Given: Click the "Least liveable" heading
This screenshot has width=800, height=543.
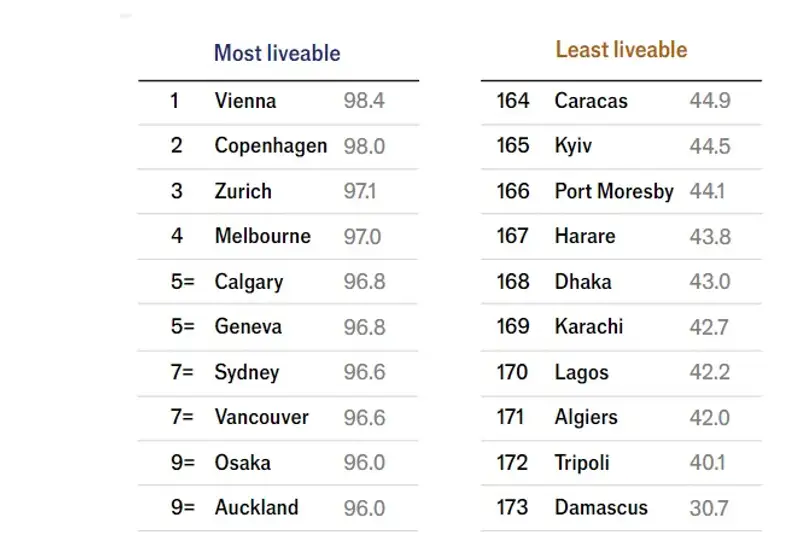Looking at the screenshot, I should [621, 49].
